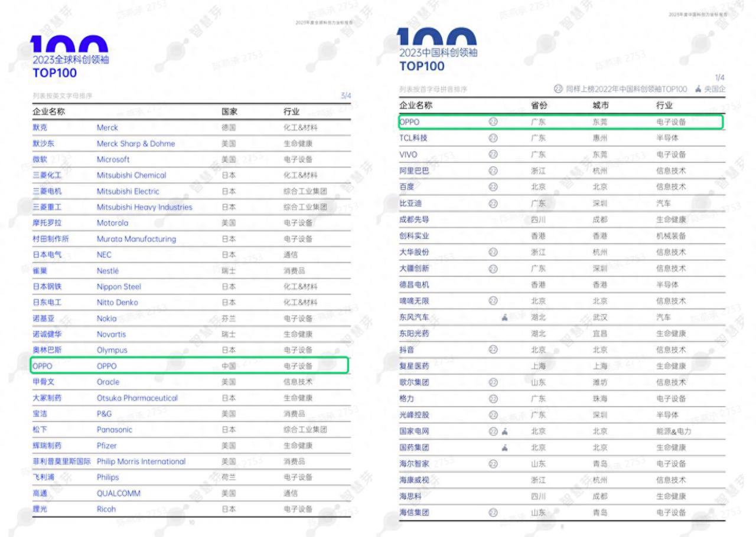Click the company name 海思科
Image resolution: width=756 pixels, height=537 pixels.
tap(410, 497)
